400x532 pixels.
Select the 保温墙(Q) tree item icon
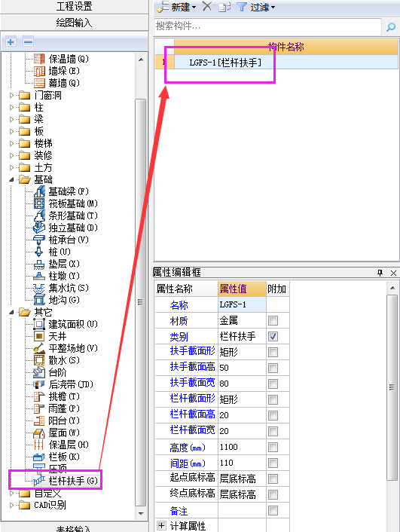coord(39,59)
